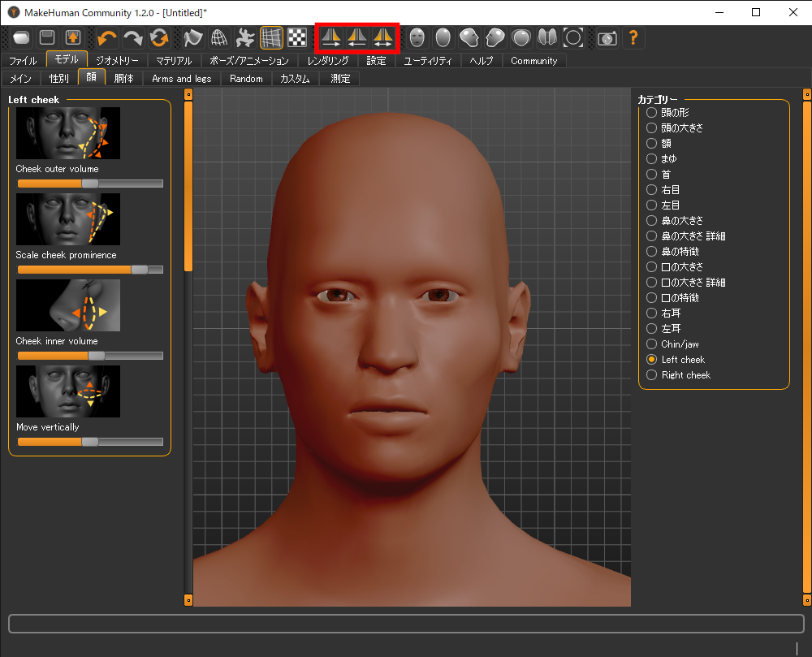Image resolution: width=812 pixels, height=657 pixels.
Task: Click the front face view icon
Action: tap(417, 37)
